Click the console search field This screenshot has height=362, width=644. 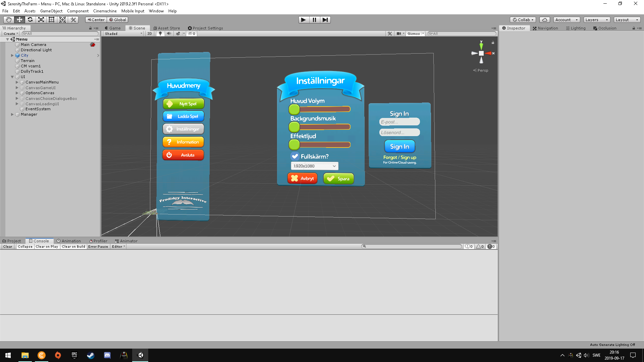(412, 247)
